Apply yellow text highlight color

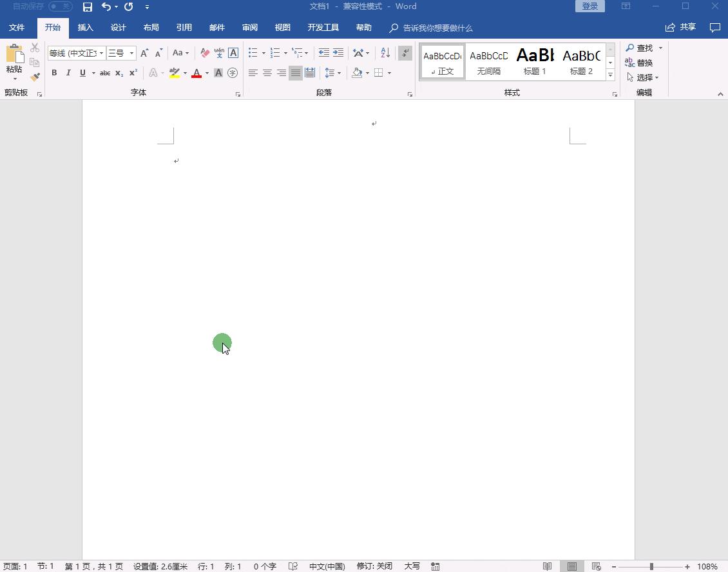[175, 73]
